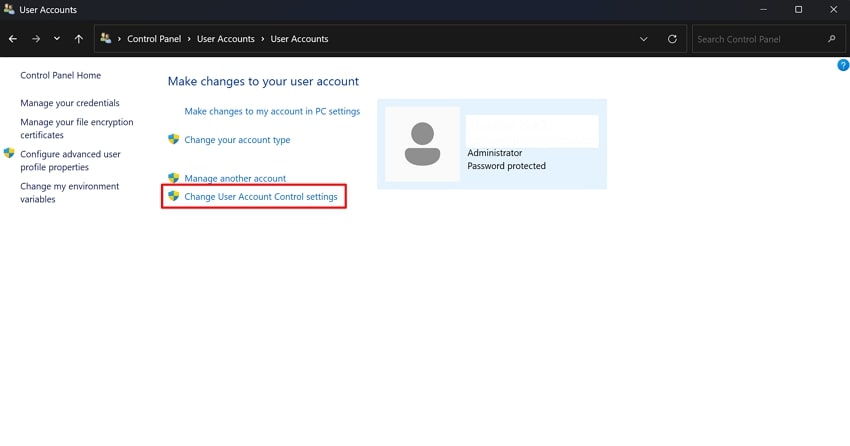Screen dimensions: 850x446
Task: Open Control Panel Home
Action: click(60, 75)
